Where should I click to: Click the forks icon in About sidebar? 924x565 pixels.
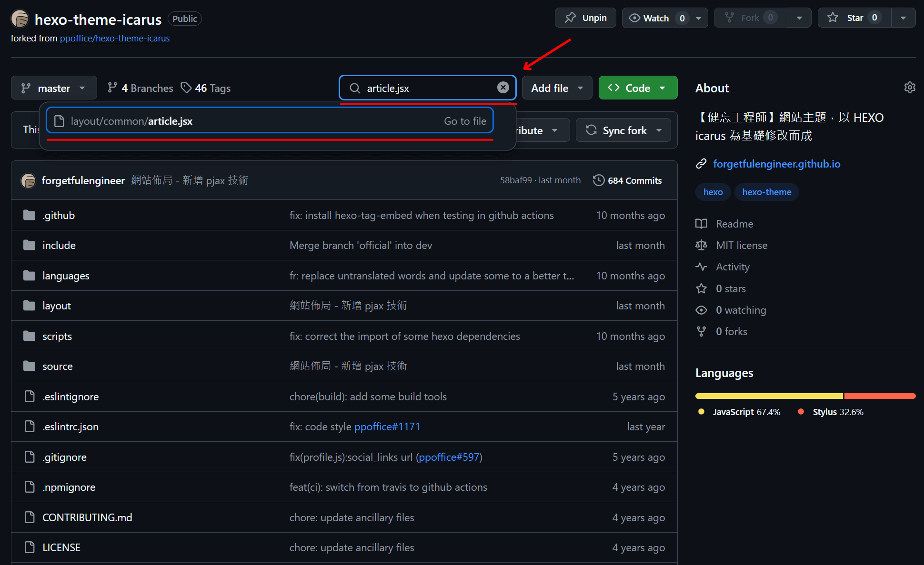coord(701,331)
